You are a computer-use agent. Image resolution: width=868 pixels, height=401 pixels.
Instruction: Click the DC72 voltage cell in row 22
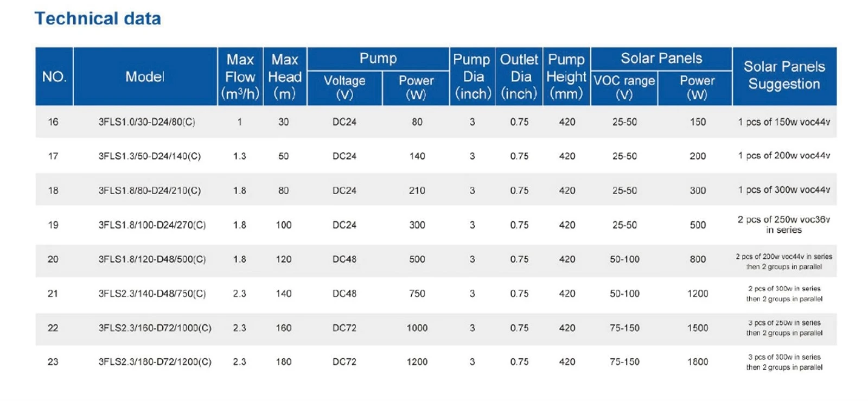point(344,328)
